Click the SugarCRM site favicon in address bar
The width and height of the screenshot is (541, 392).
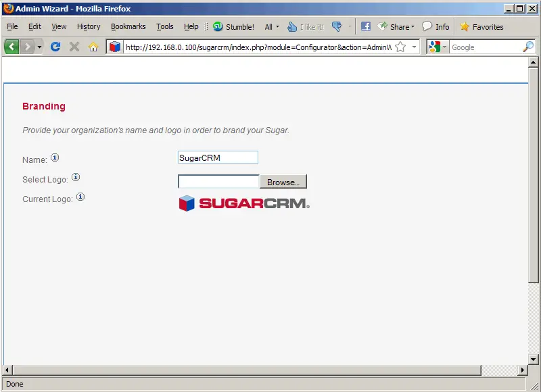(x=115, y=47)
